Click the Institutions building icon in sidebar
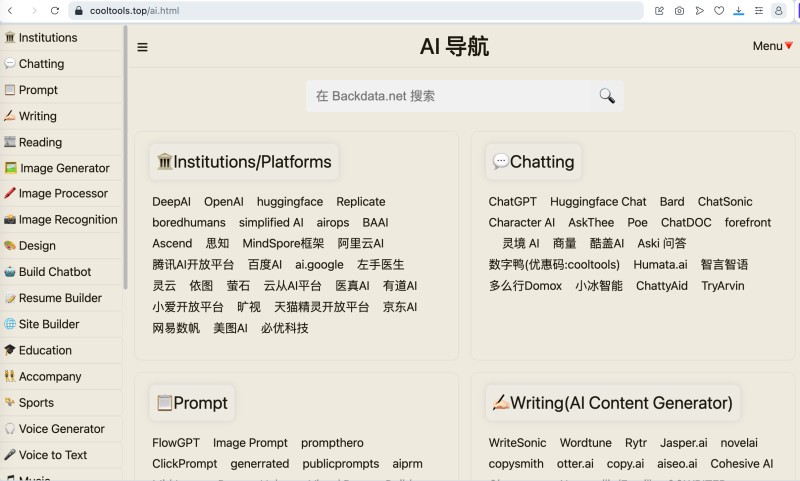800x481 pixels. [10, 37]
